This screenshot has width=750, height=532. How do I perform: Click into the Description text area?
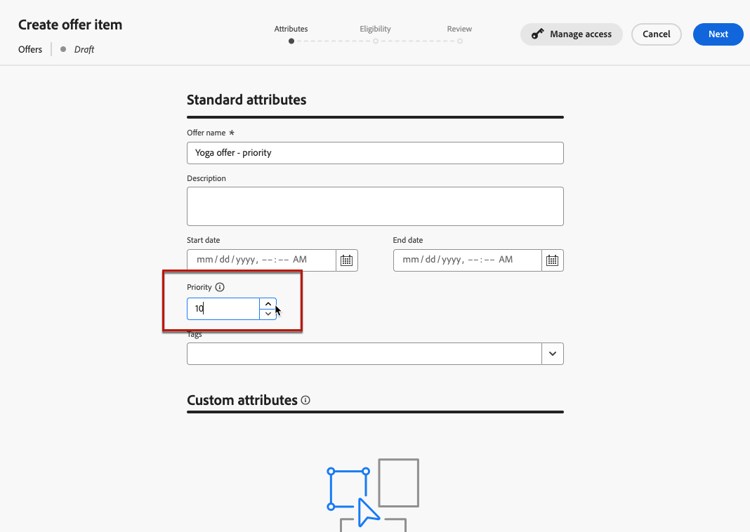375,206
